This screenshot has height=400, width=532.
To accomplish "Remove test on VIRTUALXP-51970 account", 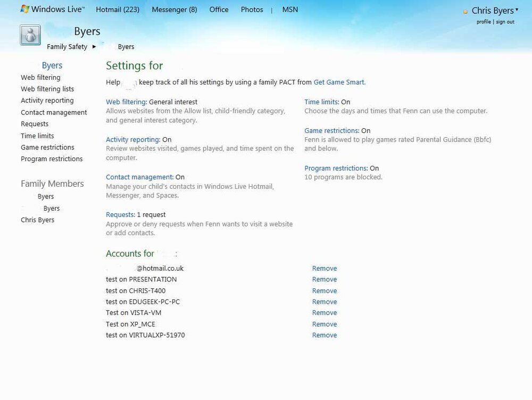I will point(325,335).
